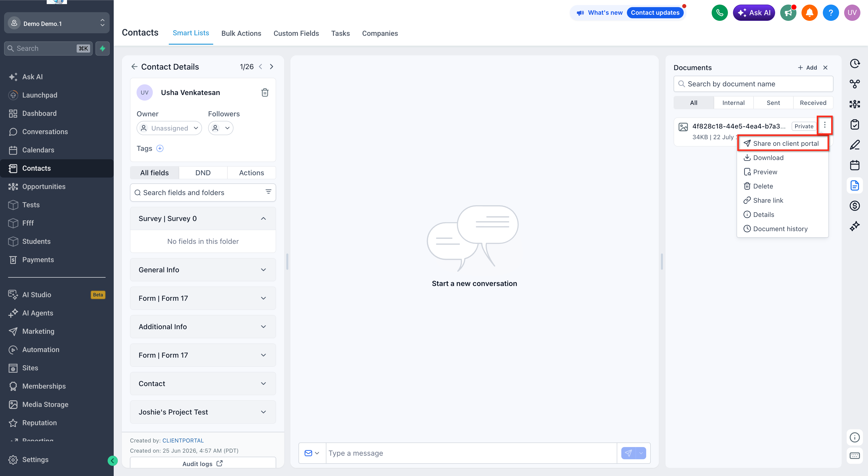868x476 pixels.
Task: Click the Contact updates badge
Action: click(x=655, y=13)
